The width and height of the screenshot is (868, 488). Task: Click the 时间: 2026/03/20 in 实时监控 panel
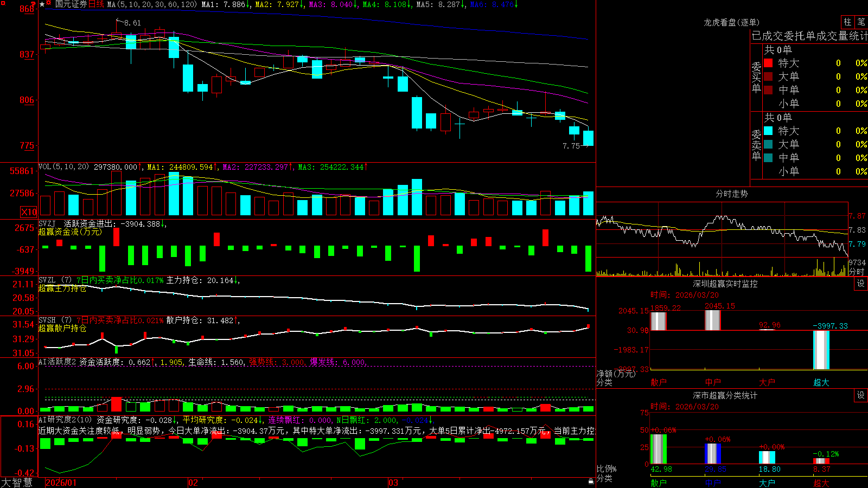tap(685, 295)
